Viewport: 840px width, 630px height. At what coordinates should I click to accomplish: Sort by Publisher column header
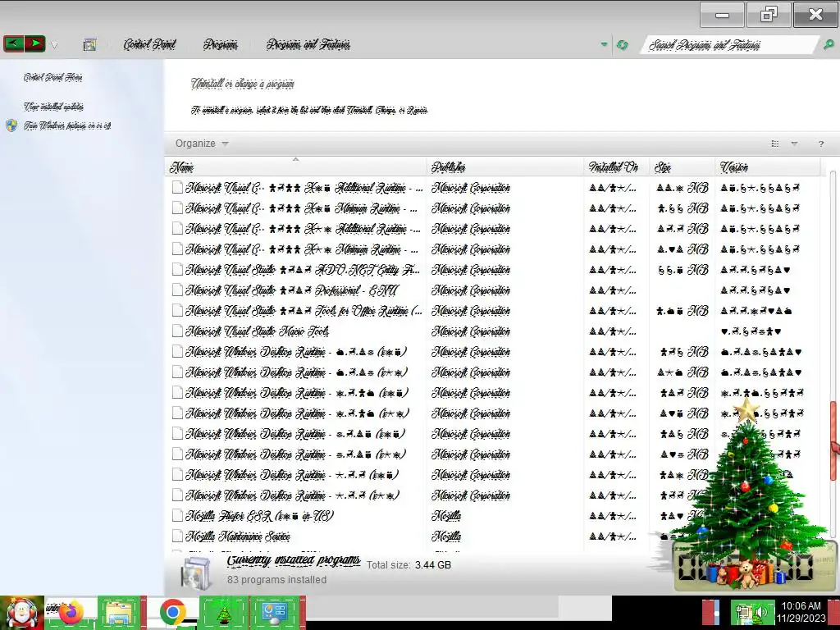point(505,167)
